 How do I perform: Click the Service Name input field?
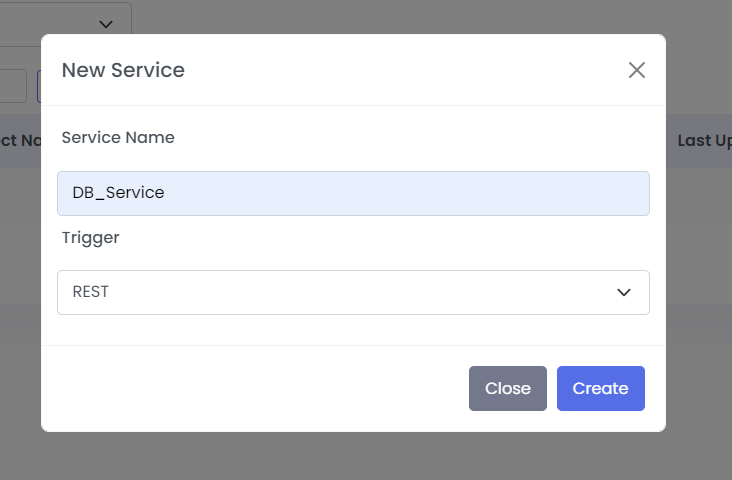click(353, 193)
